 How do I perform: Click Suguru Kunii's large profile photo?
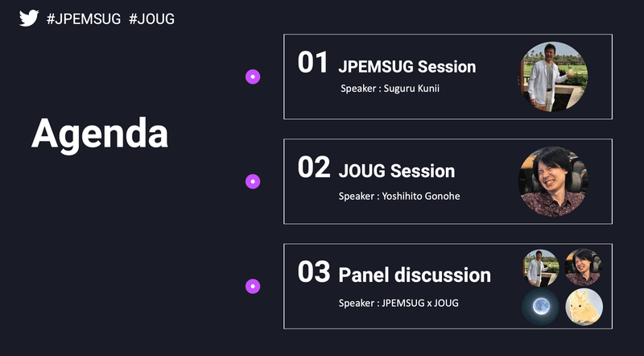pos(553,77)
